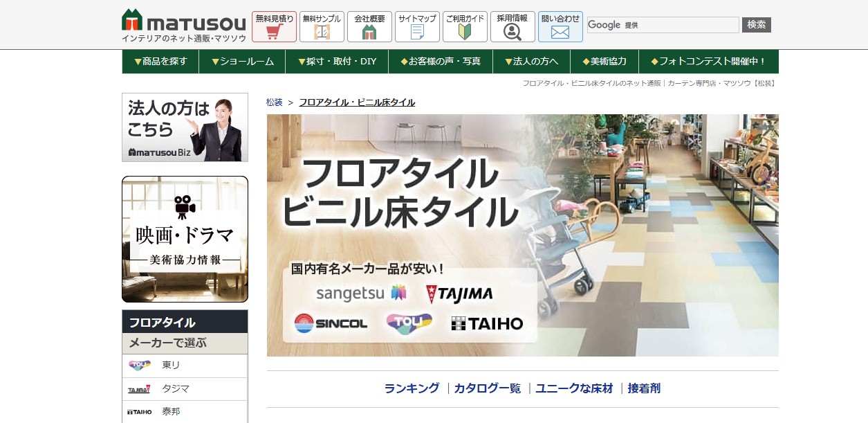Click the TAIHO logo in the banner
Viewport: 868px width, 423px height.
point(487,323)
